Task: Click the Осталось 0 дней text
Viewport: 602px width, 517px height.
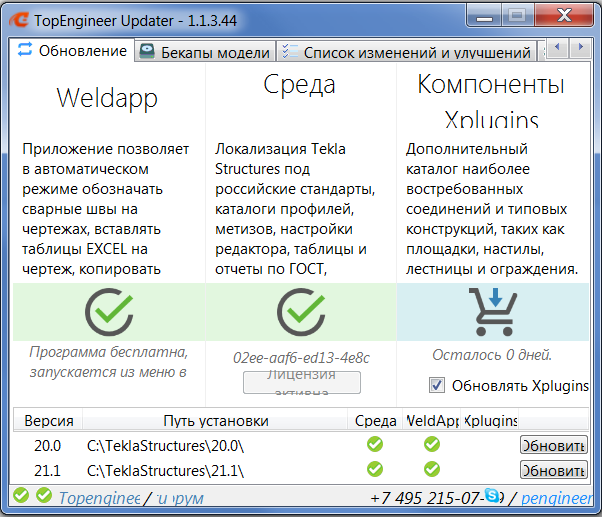Action: [492, 355]
